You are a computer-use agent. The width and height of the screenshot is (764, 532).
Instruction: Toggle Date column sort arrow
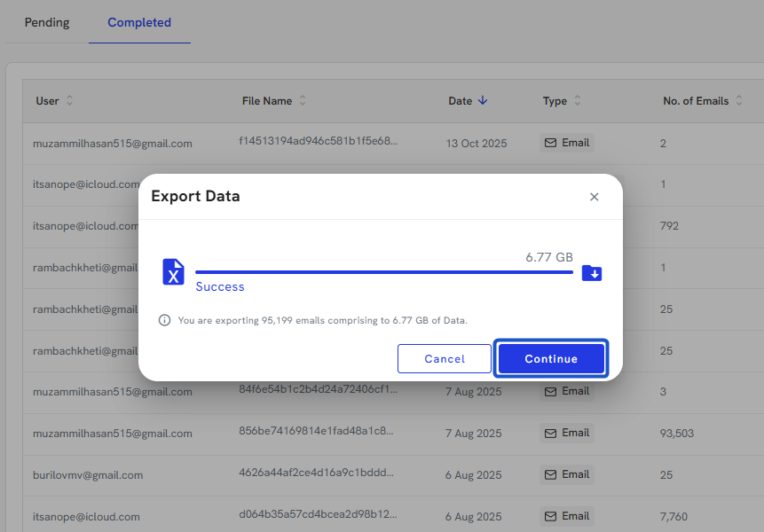(483, 101)
